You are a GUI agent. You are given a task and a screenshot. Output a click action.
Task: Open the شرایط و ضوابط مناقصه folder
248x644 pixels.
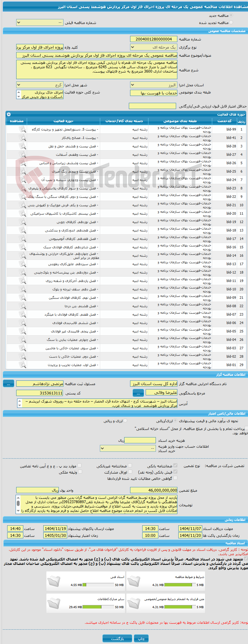134,582
